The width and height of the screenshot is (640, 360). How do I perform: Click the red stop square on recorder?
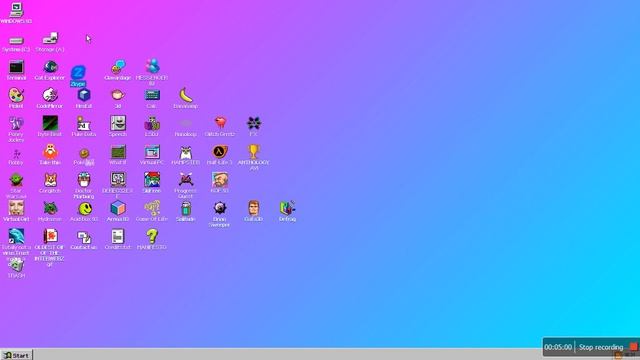coord(633,347)
